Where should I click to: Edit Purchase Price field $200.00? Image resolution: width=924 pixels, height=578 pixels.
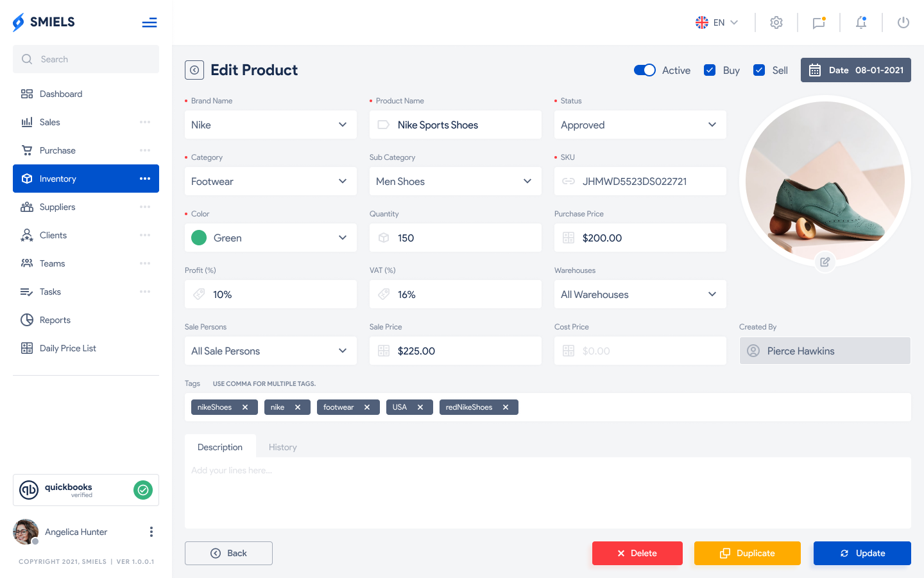(640, 238)
